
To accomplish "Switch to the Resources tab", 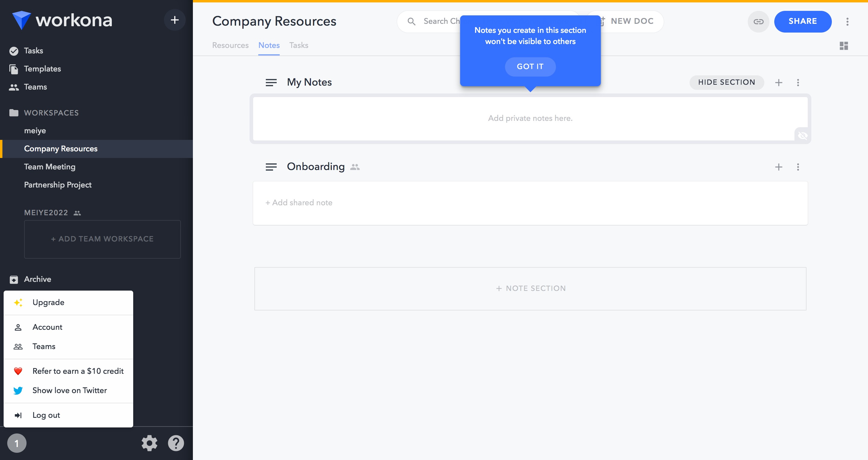I will [230, 46].
